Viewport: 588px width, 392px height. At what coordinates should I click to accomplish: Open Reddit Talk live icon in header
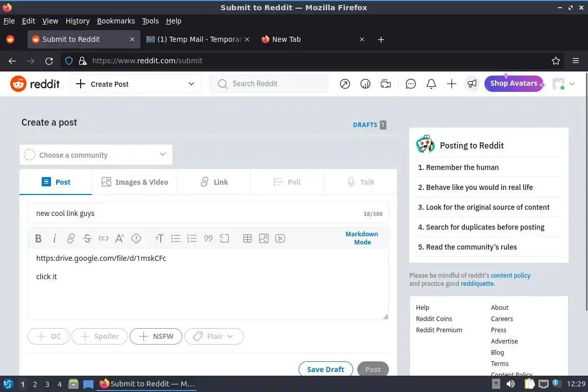click(x=385, y=84)
